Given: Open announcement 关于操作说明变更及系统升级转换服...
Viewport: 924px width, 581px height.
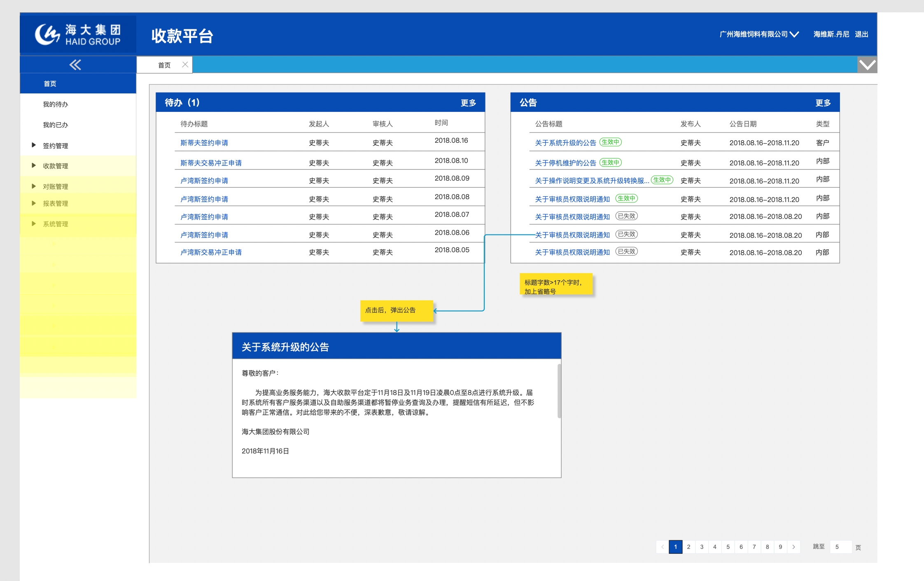Looking at the screenshot, I should [592, 181].
